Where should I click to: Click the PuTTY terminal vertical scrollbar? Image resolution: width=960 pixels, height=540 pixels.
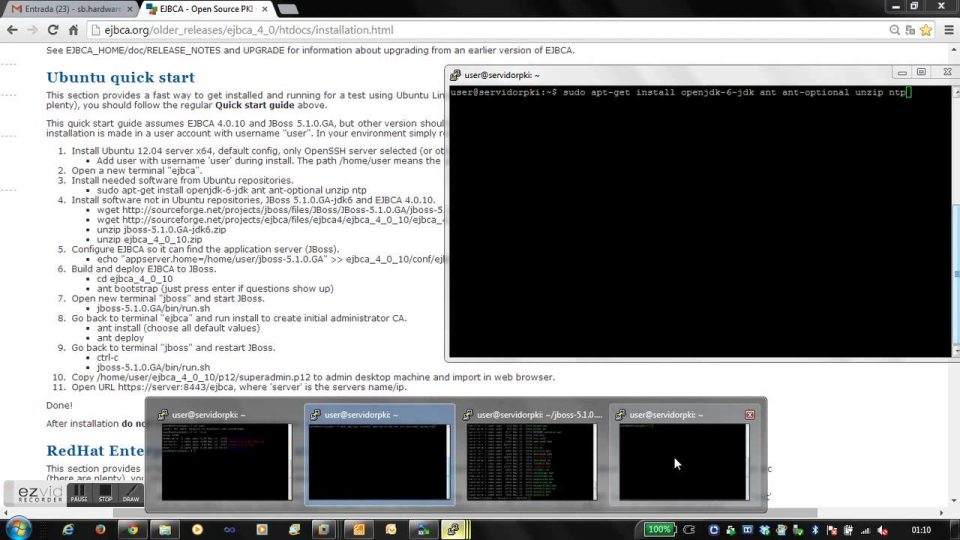(956, 222)
